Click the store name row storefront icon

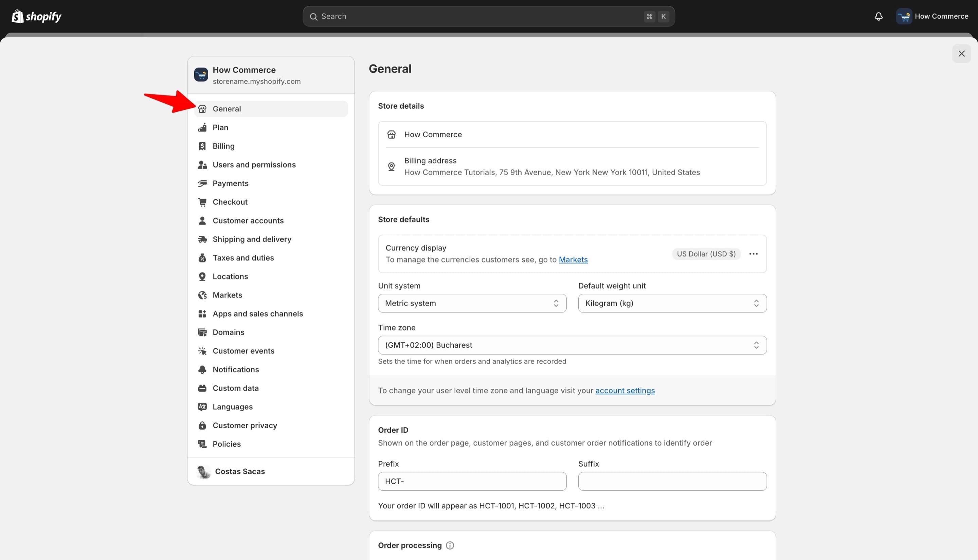[x=392, y=134]
